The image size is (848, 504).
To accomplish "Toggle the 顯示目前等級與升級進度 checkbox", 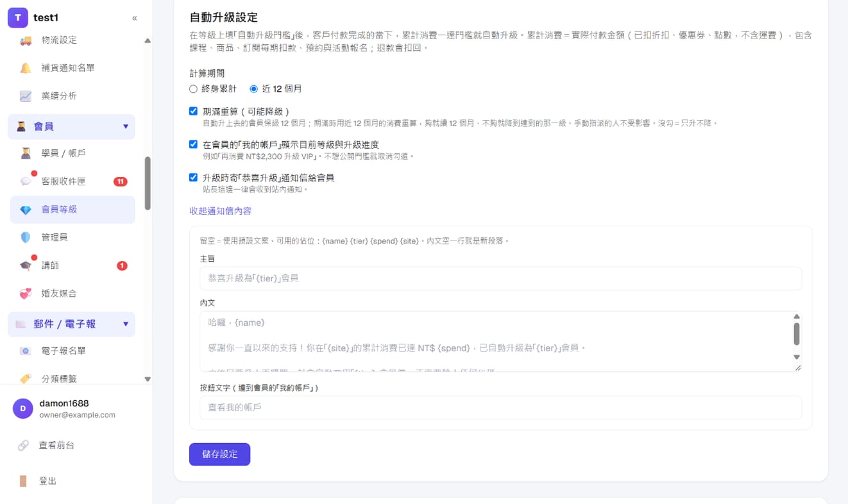I will pyautogui.click(x=193, y=144).
